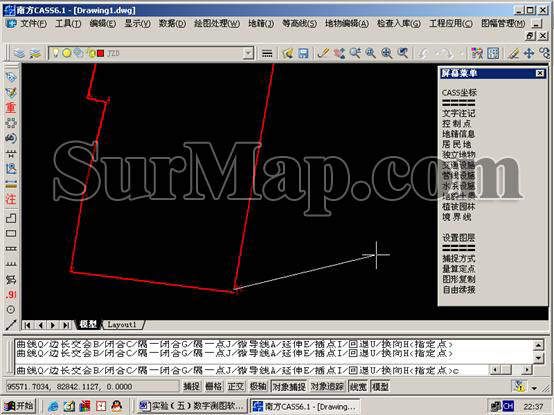Open the linetype lines dropdown control
The height and width of the screenshot is (415, 554).
click(x=267, y=54)
